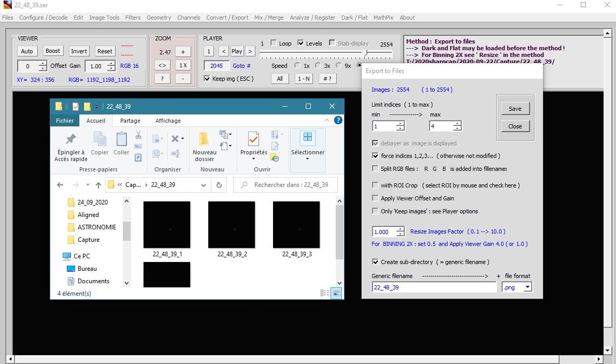Open Propriétés via its checkmark icon
The height and width of the screenshot is (364, 616).
[253, 139]
